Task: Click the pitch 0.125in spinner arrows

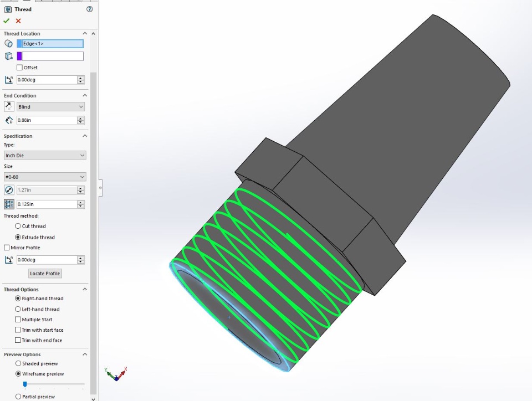Action: pyautogui.click(x=81, y=204)
